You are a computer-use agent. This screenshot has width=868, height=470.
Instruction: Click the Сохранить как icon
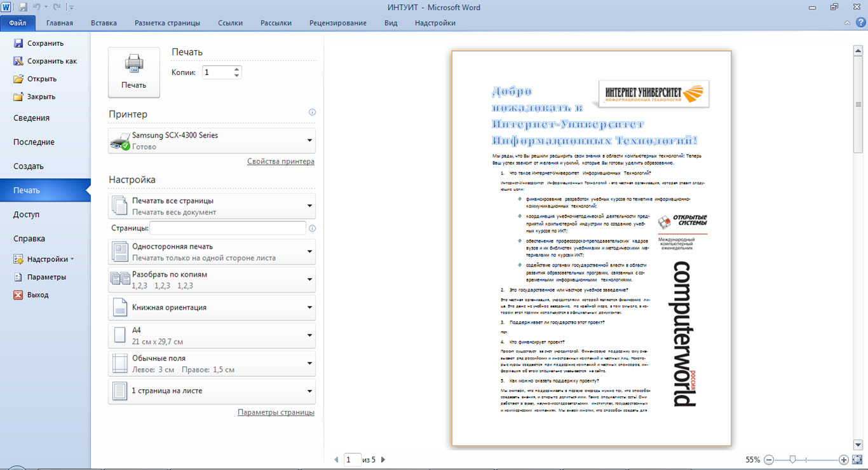pos(18,61)
